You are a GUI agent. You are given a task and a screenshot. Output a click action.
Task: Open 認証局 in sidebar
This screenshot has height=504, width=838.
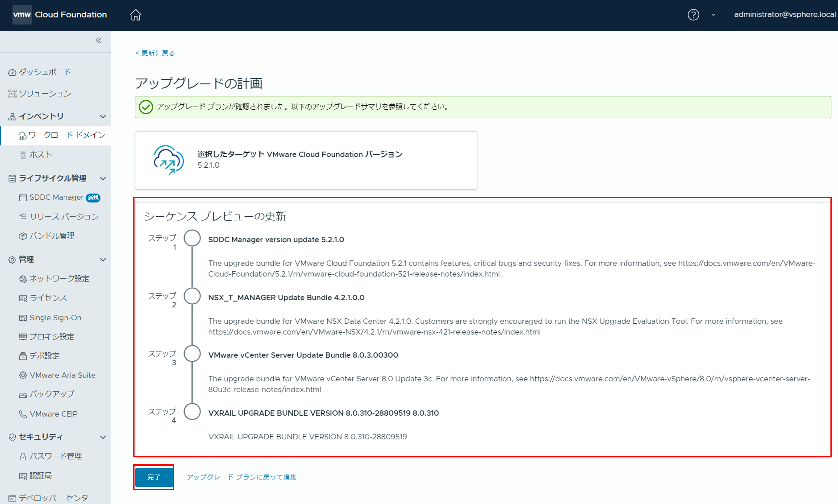coord(40,476)
